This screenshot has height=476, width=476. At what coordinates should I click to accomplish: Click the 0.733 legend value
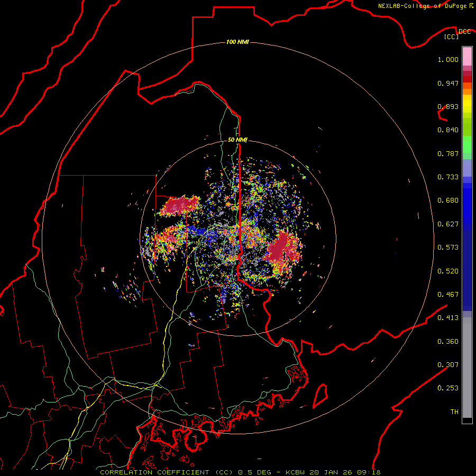pyautogui.click(x=448, y=177)
